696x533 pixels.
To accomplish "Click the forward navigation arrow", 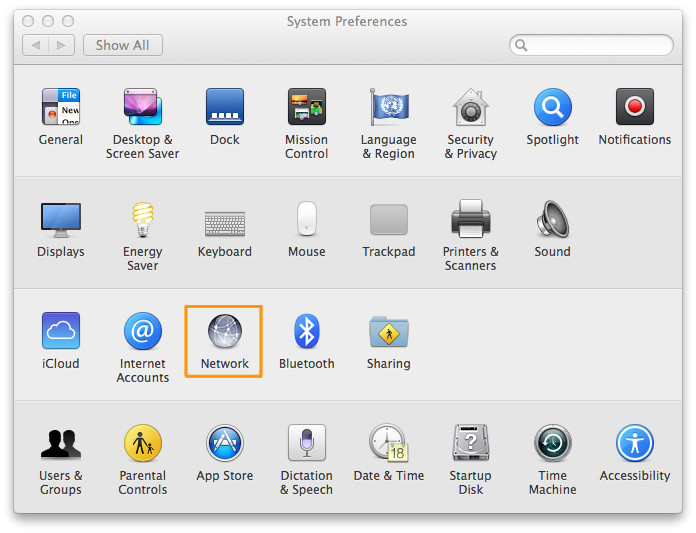I will (x=61, y=45).
